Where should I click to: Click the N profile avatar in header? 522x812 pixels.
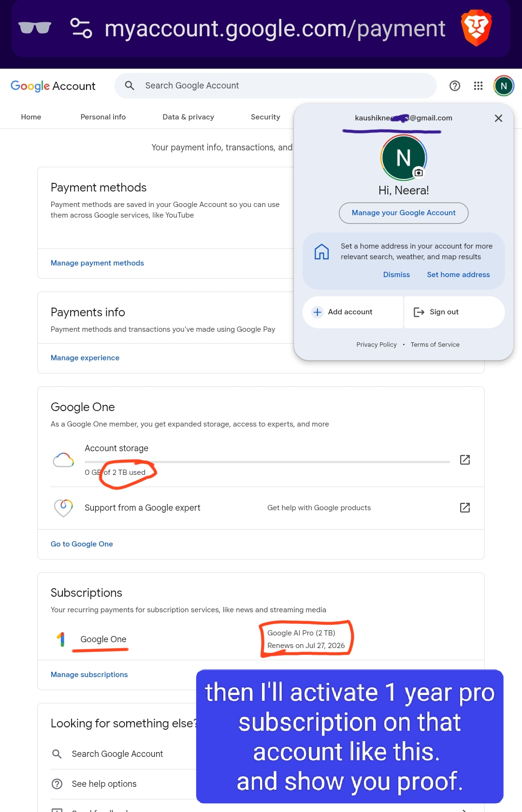tap(504, 86)
